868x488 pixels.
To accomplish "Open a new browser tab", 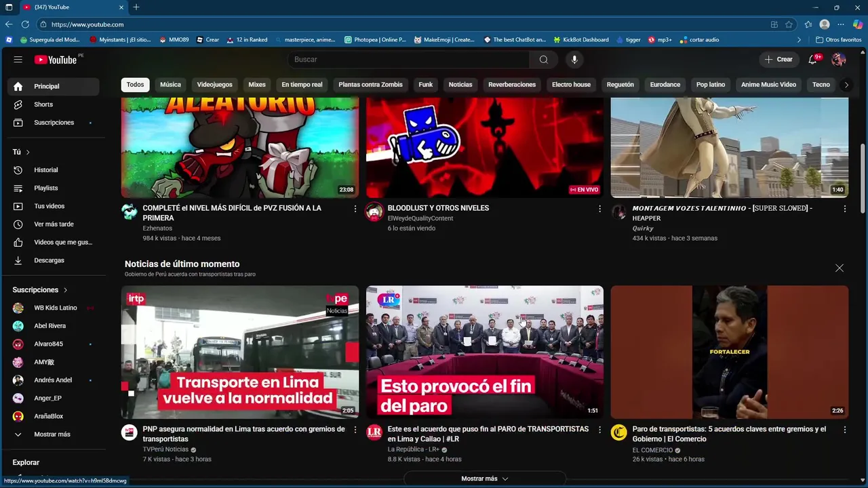I will pyautogui.click(x=136, y=7).
